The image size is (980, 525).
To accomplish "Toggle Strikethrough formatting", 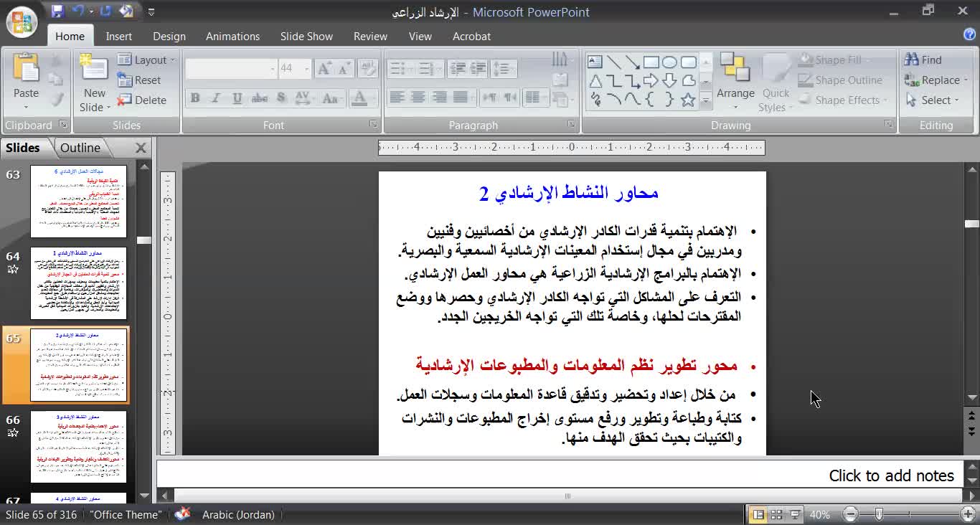I will coord(260,98).
